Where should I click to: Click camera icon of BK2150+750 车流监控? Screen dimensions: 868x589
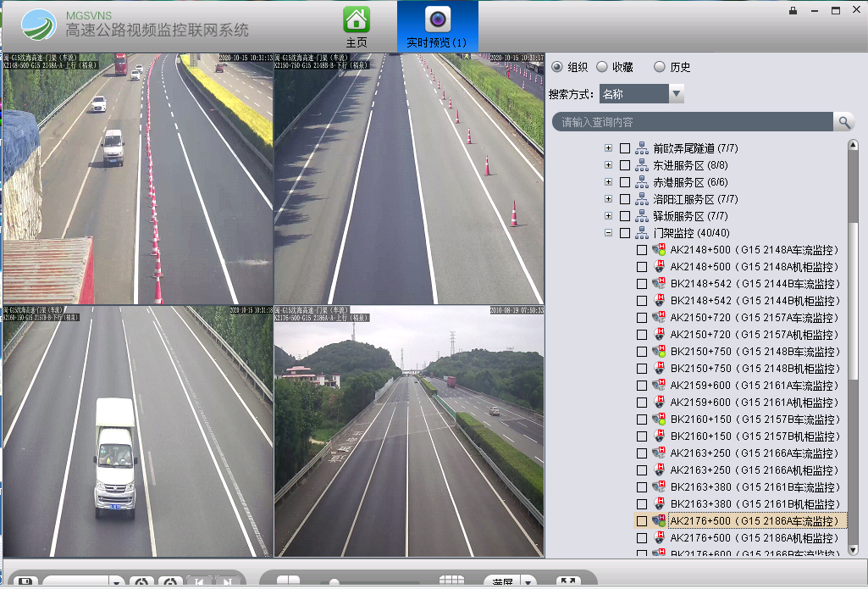[659, 352]
